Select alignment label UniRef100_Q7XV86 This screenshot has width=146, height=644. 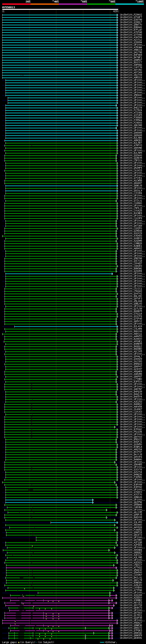(x=131, y=35)
